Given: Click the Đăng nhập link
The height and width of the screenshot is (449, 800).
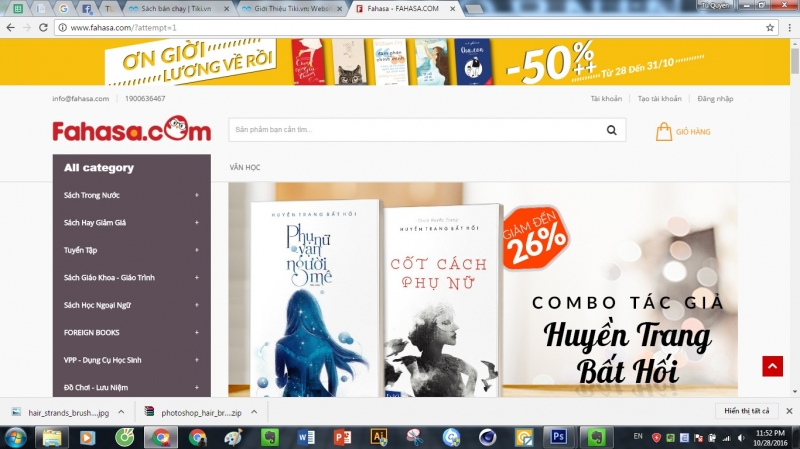Looking at the screenshot, I should (715, 98).
